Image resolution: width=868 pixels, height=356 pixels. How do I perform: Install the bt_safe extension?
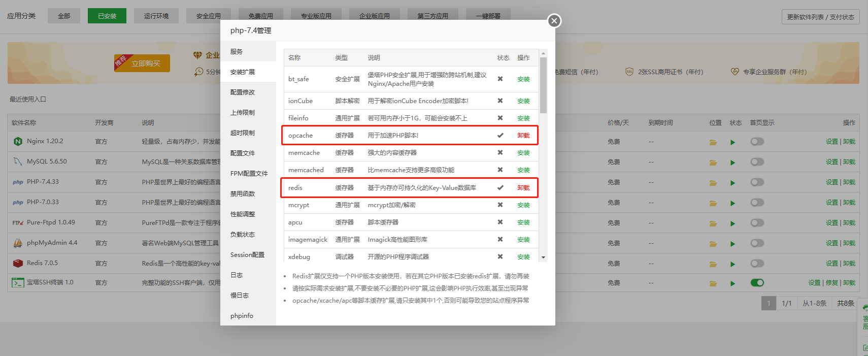[523, 79]
